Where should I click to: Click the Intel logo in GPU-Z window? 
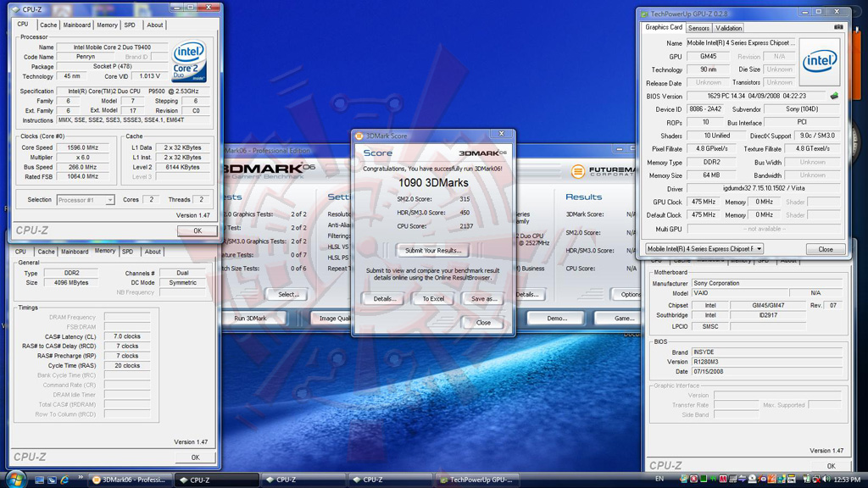pyautogui.click(x=820, y=61)
